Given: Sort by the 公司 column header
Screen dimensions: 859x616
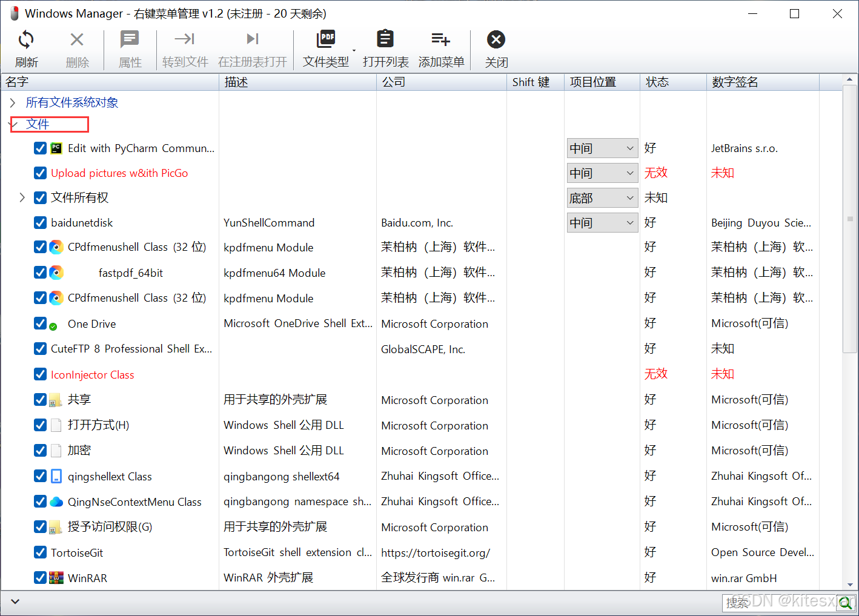Looking at the screenshot, I should tap(441, 82).
